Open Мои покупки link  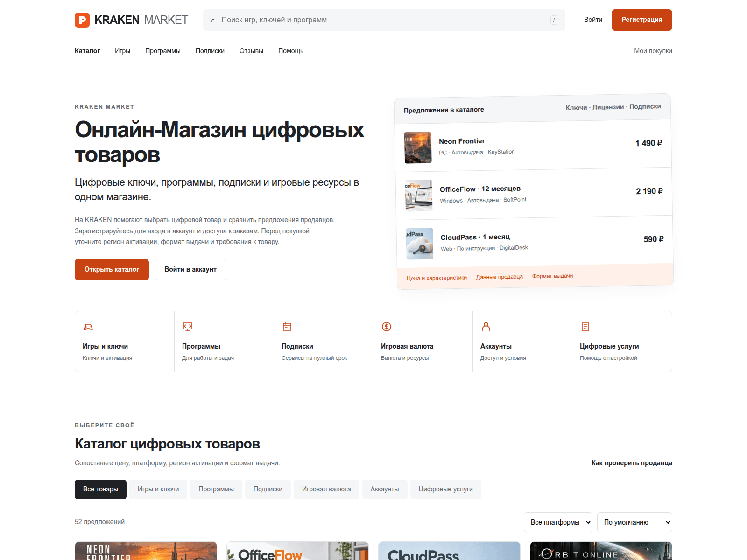(653, 51)
